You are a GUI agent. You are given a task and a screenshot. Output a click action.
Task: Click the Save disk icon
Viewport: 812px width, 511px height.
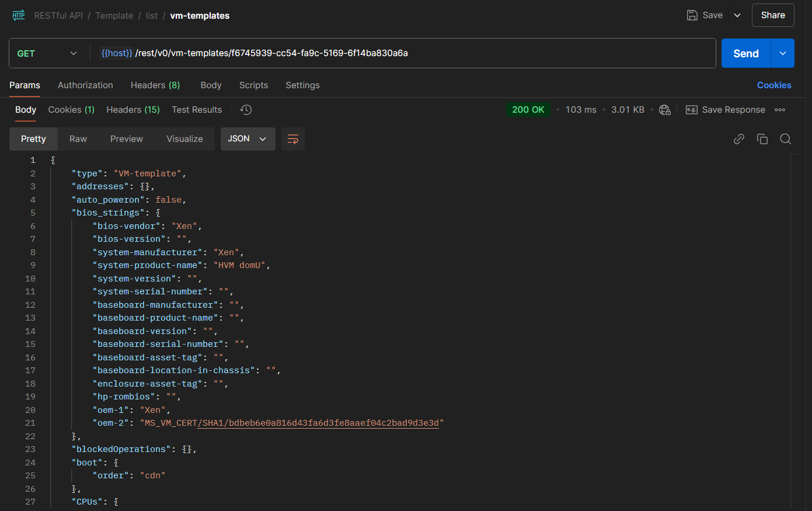pos(692,15)
